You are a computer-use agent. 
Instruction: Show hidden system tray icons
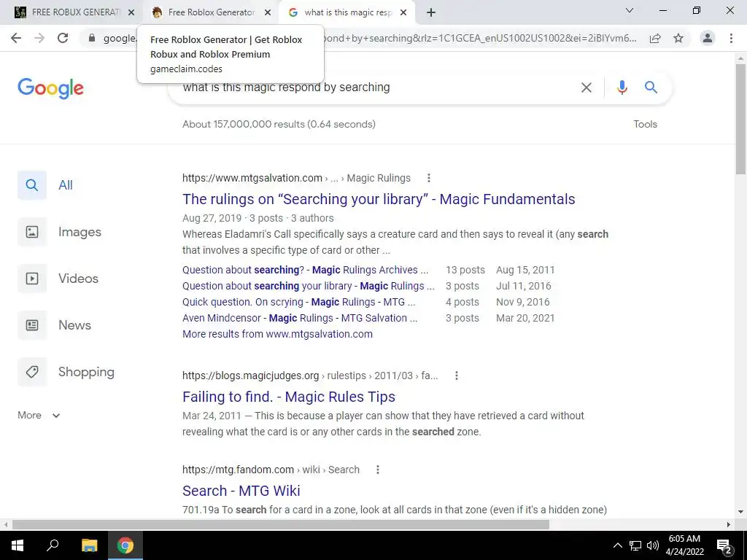(x=617, y=545)
